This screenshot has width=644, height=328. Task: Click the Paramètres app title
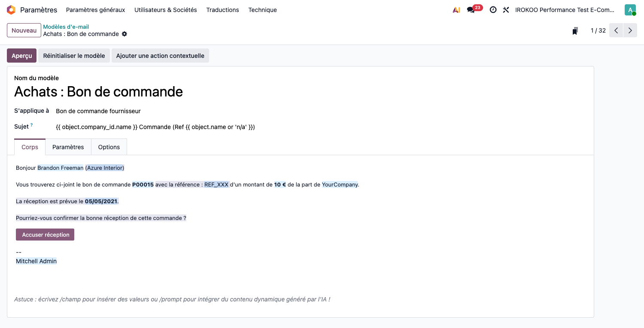(x=39, y=10)
